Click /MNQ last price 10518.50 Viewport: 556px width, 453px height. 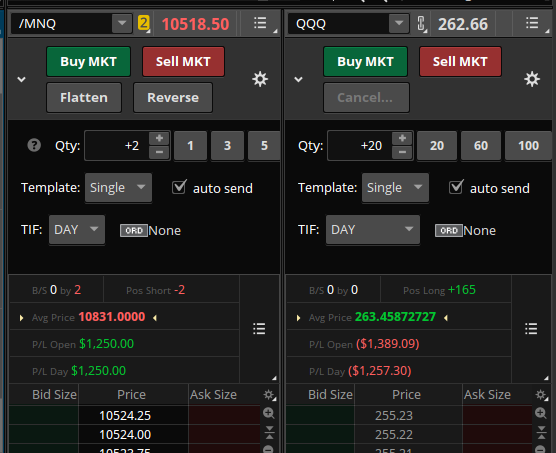point(195,24)
